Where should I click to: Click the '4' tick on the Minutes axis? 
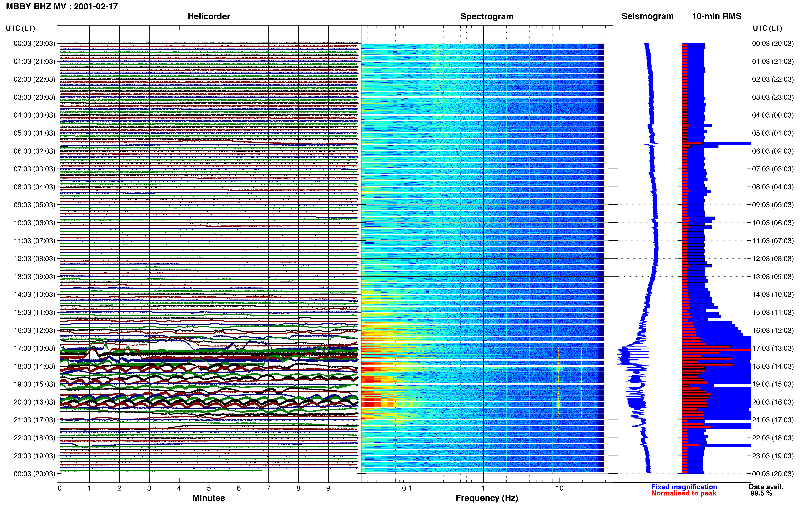[179, 488]
